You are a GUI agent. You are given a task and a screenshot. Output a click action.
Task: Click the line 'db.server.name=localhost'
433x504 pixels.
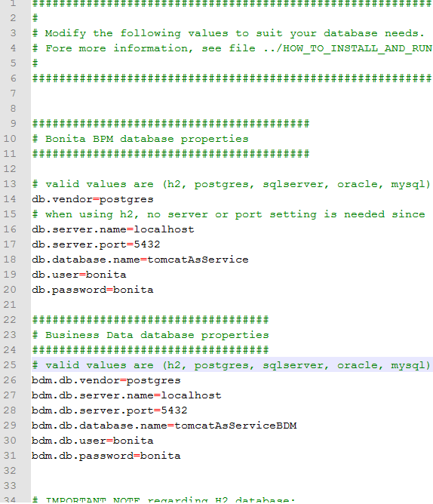tap(113, 229)
